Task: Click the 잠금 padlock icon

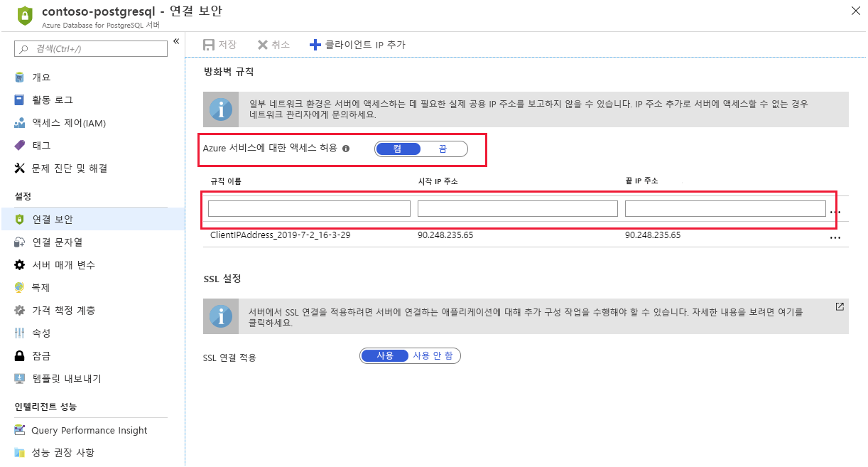Action: [x=20, y=355]
